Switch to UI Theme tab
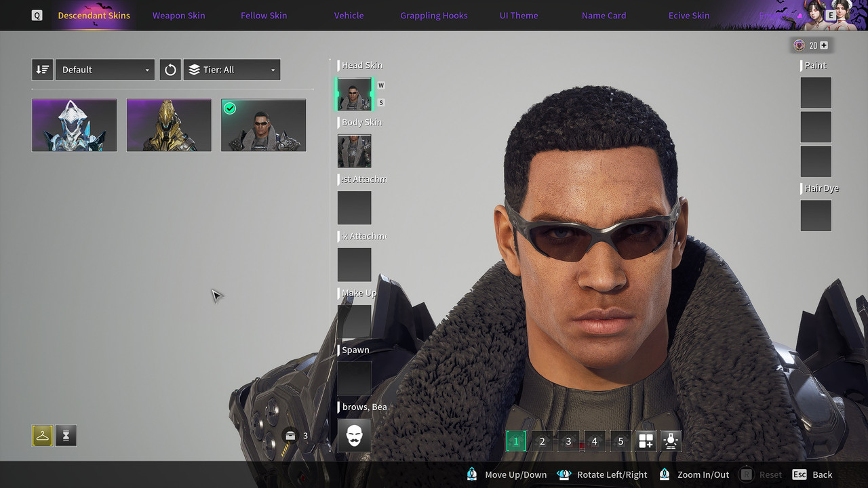This screenshot has width=868, height=488. pyautogui.click(x=519, y=15)
